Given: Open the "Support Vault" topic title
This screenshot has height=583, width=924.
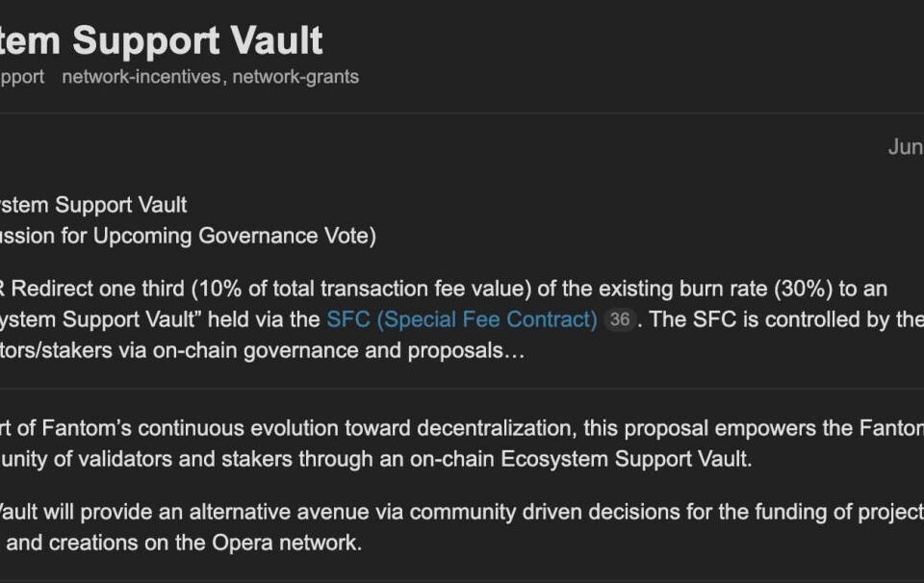Looking at the screenshot, I should (161, 41).
